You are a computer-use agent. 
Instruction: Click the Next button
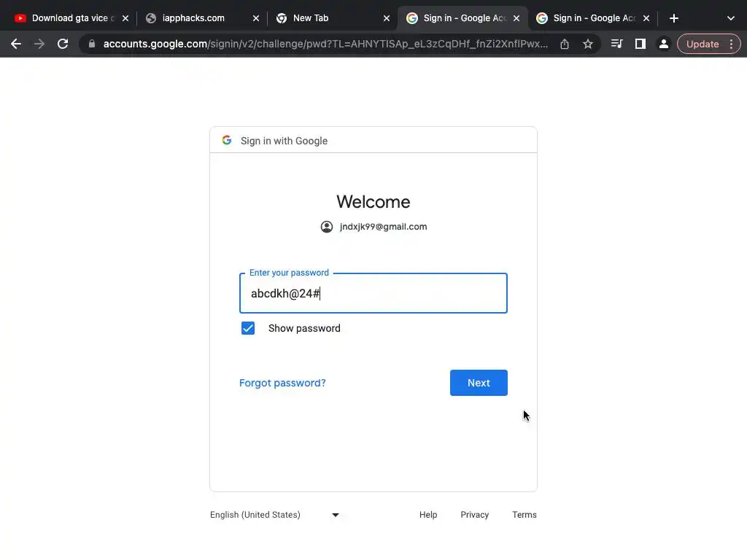pyautogui.click(x=479, y=383)
